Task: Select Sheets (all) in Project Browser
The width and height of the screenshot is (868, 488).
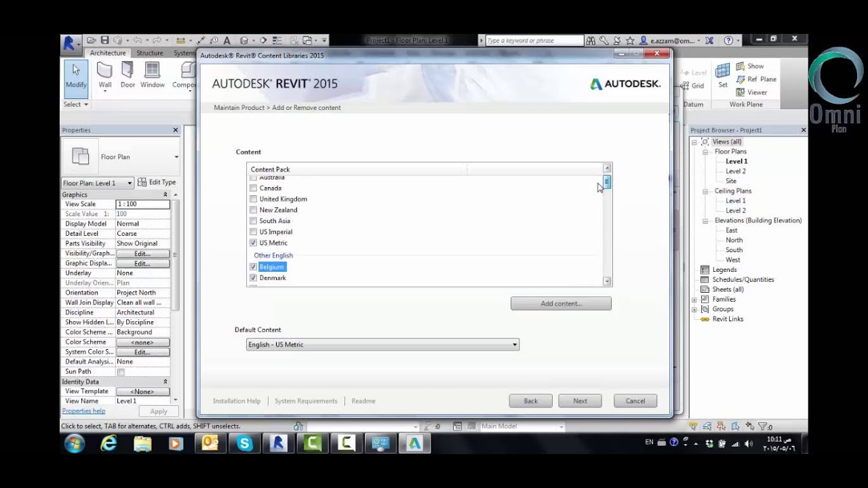Action: (728, 289)
